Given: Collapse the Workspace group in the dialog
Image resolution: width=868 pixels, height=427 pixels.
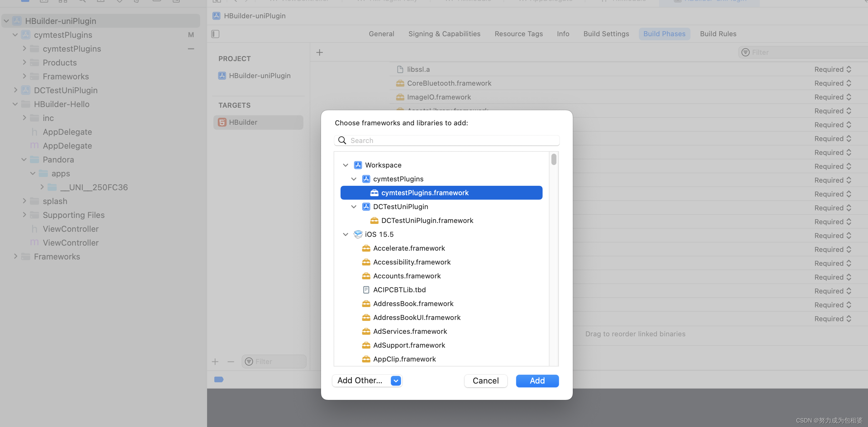Looking at the screenshot, I should [345, 165].
